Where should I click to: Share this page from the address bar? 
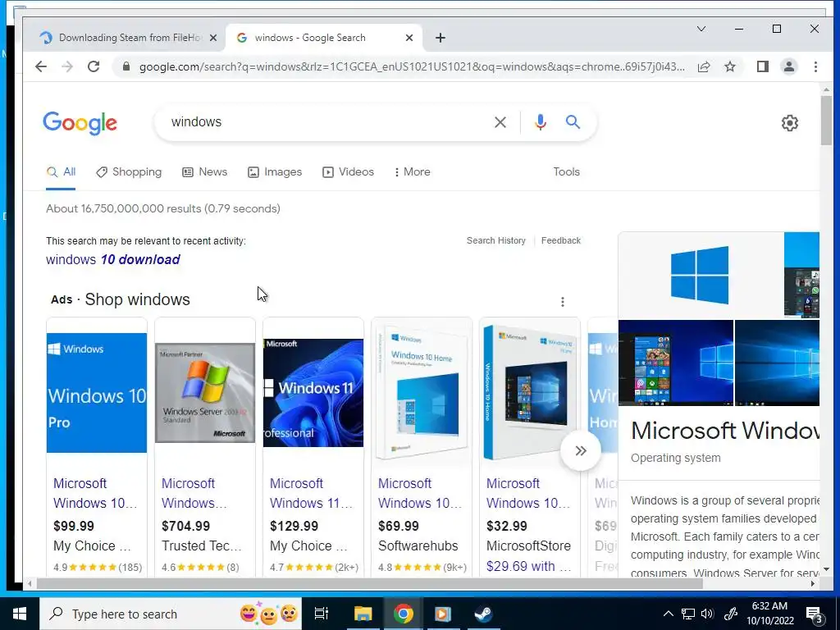pyautogui.click(x=704, y=66)
